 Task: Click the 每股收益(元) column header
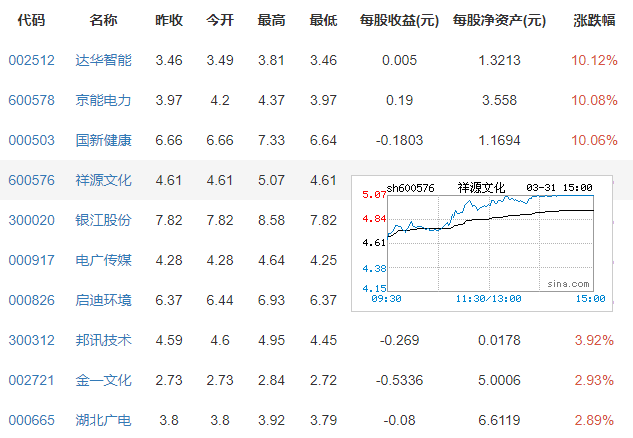(x=399, y=20)
